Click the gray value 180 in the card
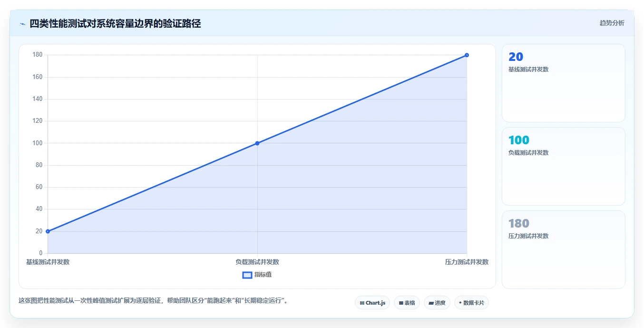644x328 pixels. [x=519, y=223]
